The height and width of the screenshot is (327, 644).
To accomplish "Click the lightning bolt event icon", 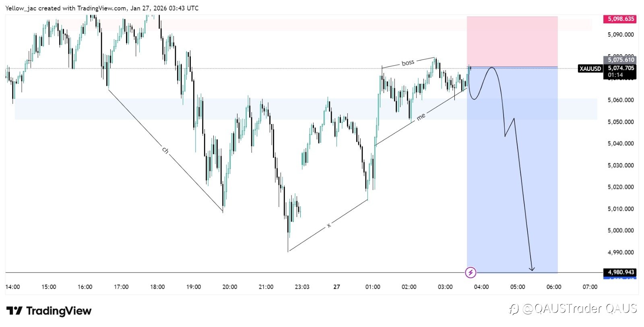I will (x=471, y=273).
